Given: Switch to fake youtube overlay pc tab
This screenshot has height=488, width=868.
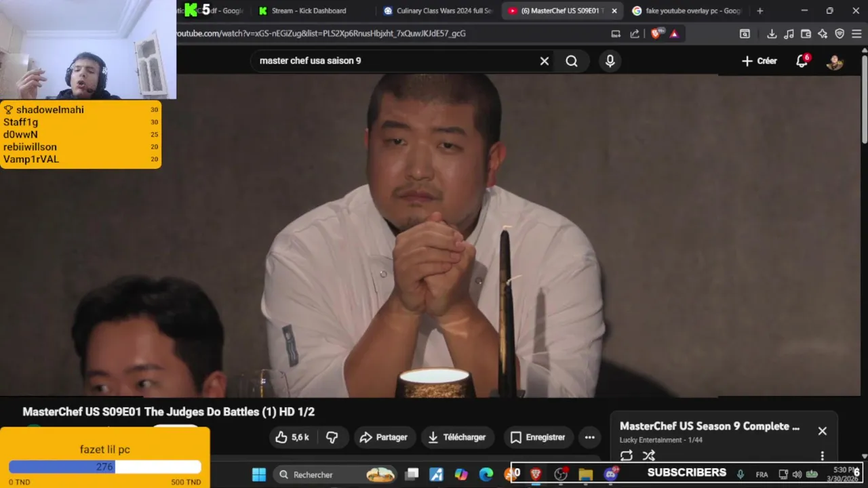Looking at the screenshot, I should point(686,11).
